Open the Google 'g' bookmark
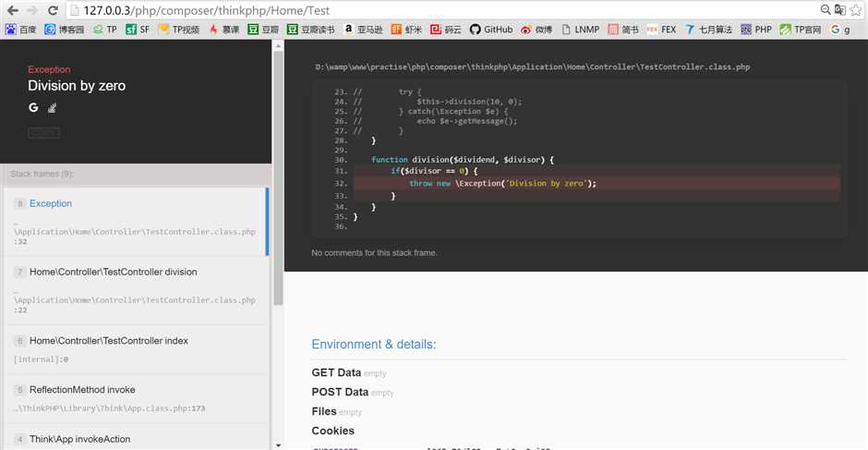The width and height of the screenshot is (868, 450). (839, 30)
